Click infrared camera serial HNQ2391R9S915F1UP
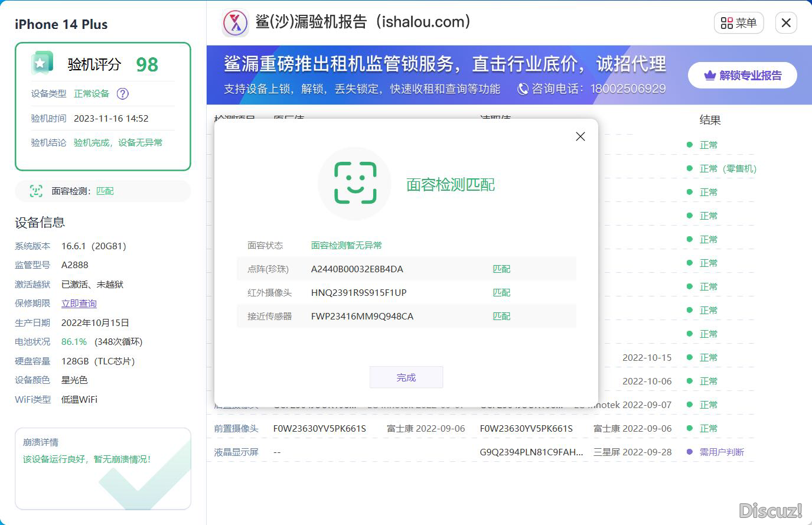 point(359,293)
